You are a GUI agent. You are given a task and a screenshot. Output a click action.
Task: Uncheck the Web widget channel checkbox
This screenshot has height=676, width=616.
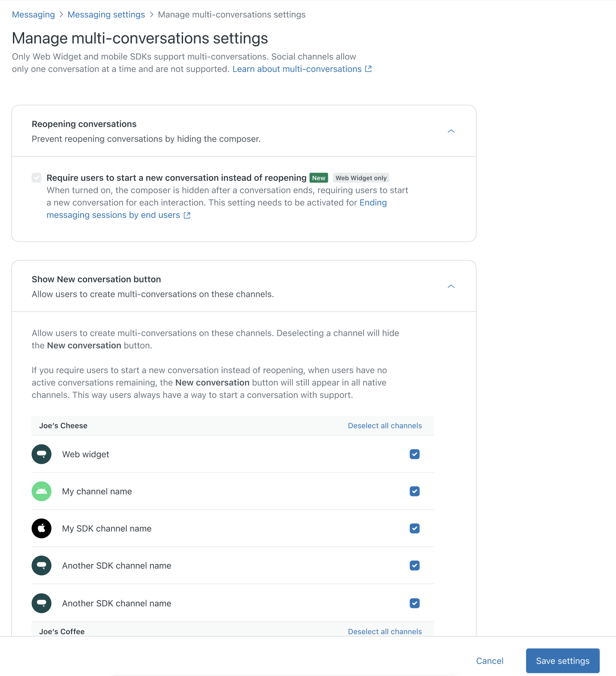point(414,454)
